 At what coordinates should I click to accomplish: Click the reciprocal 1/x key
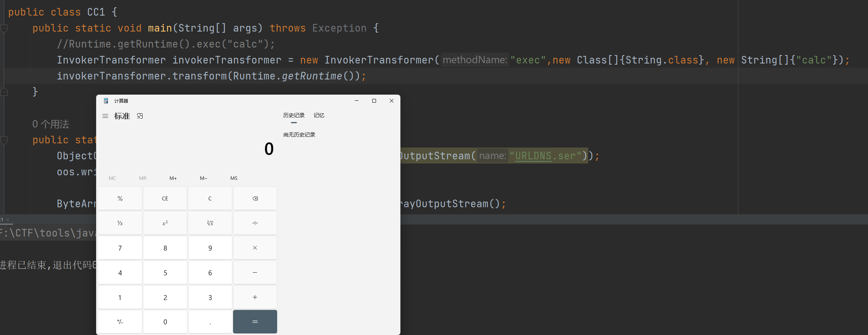click(120, 223)
